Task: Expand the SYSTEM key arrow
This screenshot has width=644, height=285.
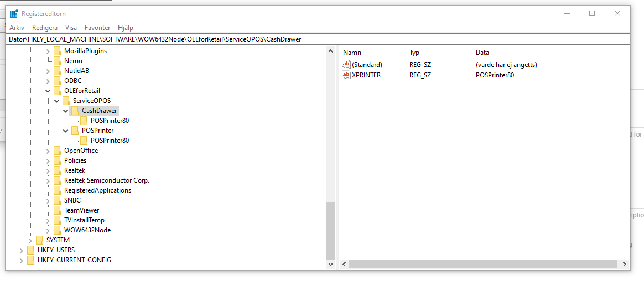Action: coord(30,240)
